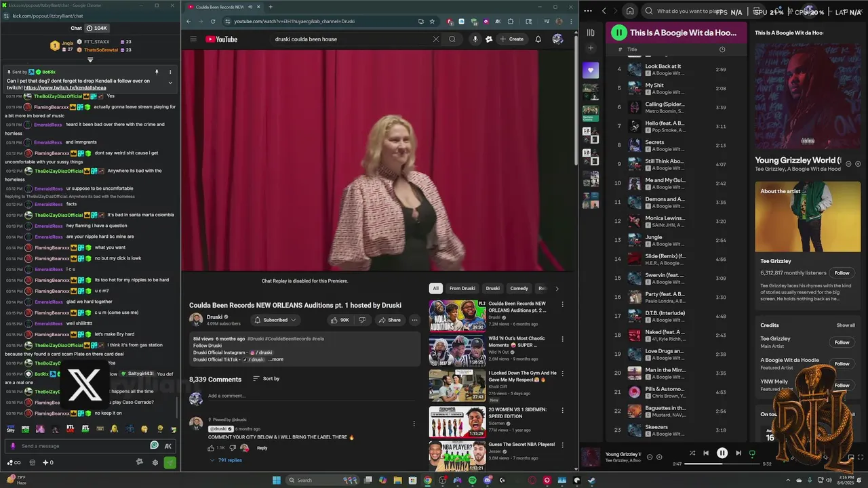Open Subscribed notification dropdown for Druski

pyautogui.click(x=275, y=320)
